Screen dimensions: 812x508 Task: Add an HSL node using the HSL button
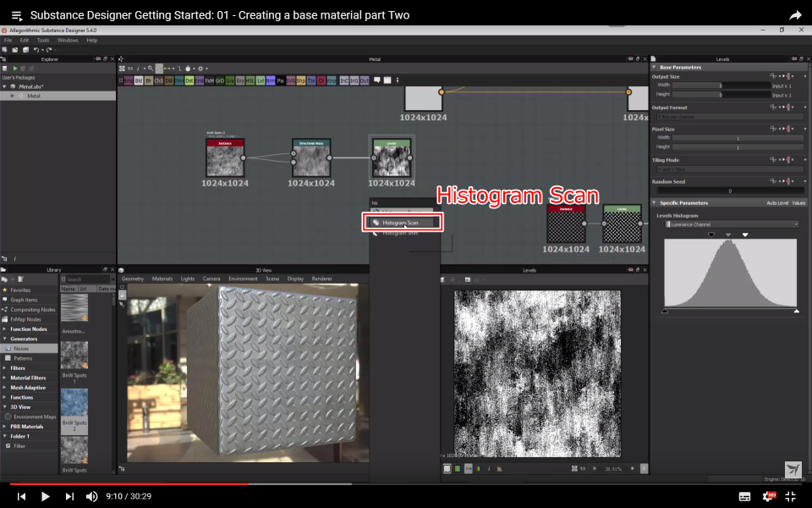(250, 81)
